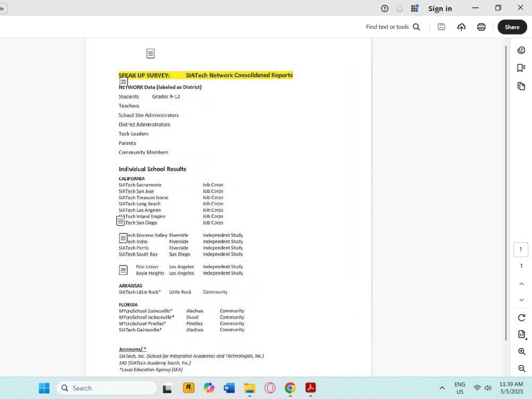Click the Share button
Viewport: 532px width, 399px height.
click(512, 27)
